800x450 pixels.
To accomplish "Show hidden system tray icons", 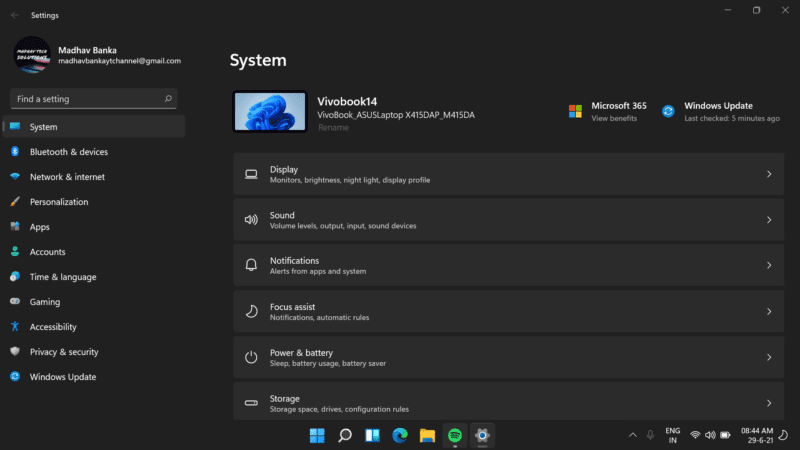I will [631, 435].
